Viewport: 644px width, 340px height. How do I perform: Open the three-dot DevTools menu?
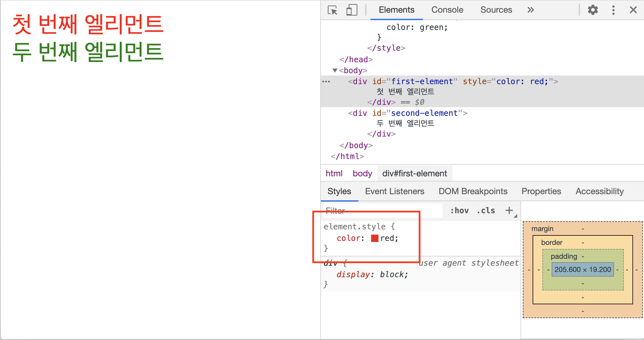pyautogui.click(x=613, y=10)
